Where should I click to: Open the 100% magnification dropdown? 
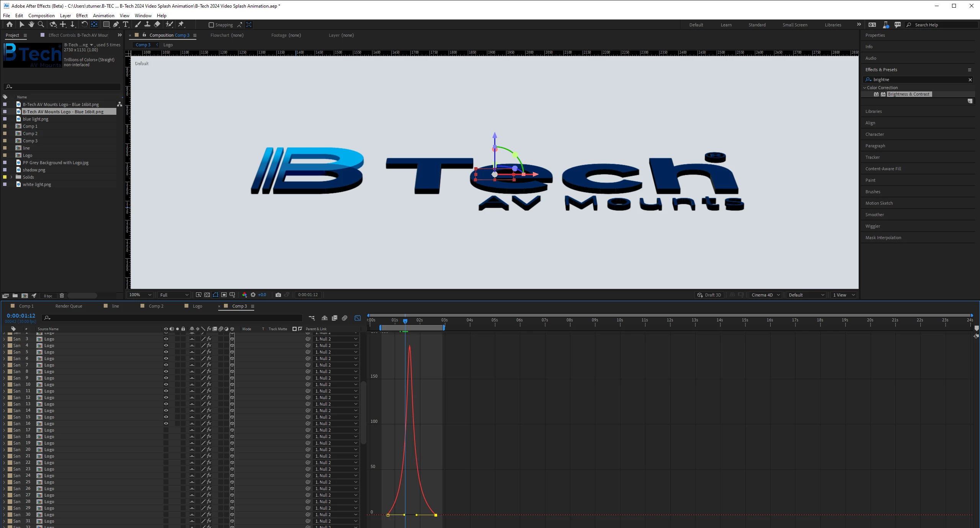[x=140, y=295]
